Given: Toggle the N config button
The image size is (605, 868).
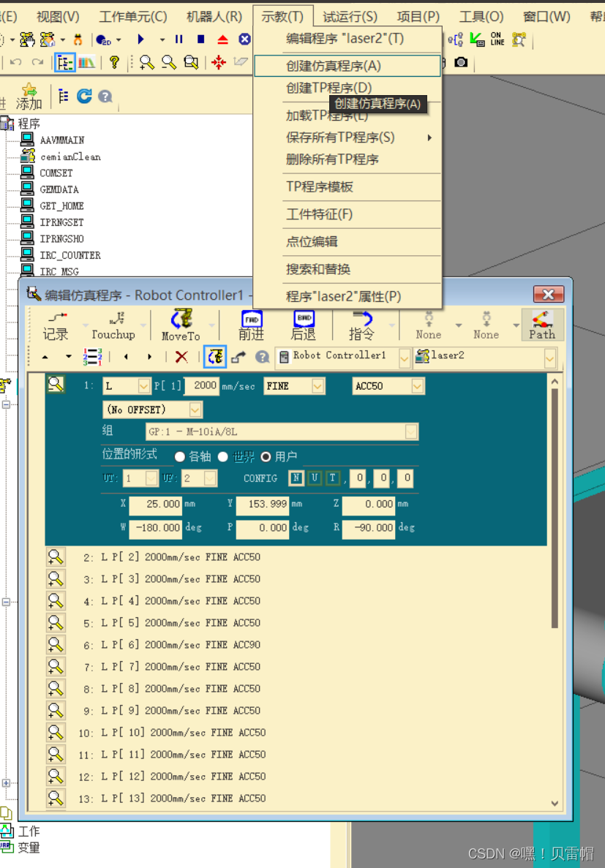Looking at the screenshot, I should point(296,478).
